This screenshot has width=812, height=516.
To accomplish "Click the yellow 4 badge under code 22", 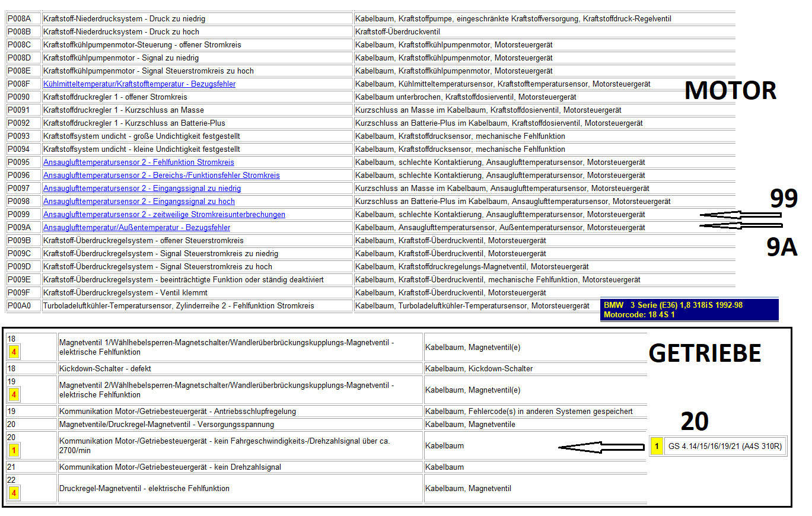I will tap(14, 493).
